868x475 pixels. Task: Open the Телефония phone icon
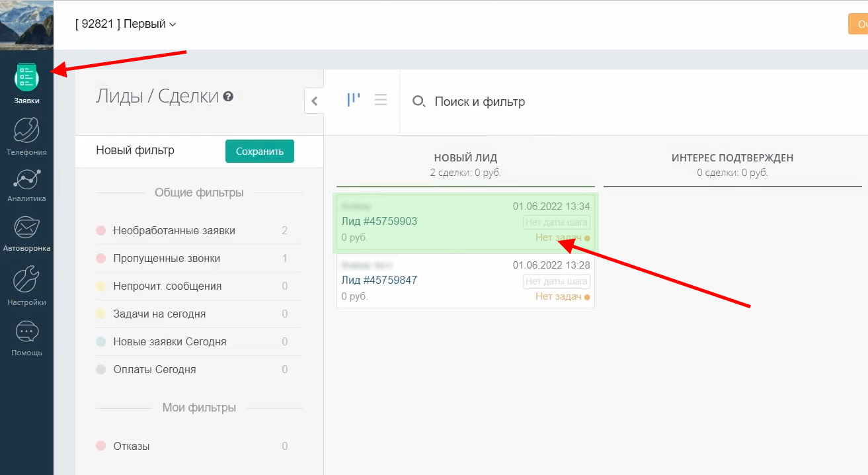(26, 130)
